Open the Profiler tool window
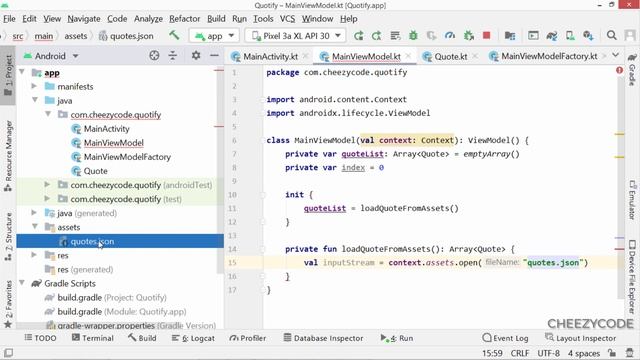This screenshot has height=360, width=640. [248, 338]
